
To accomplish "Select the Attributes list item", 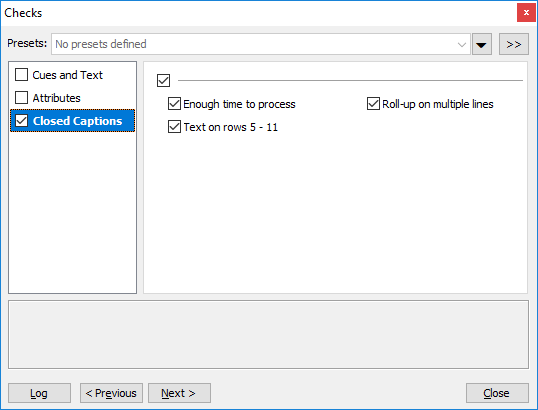I will pyautogui.click(x=57, y=98).
